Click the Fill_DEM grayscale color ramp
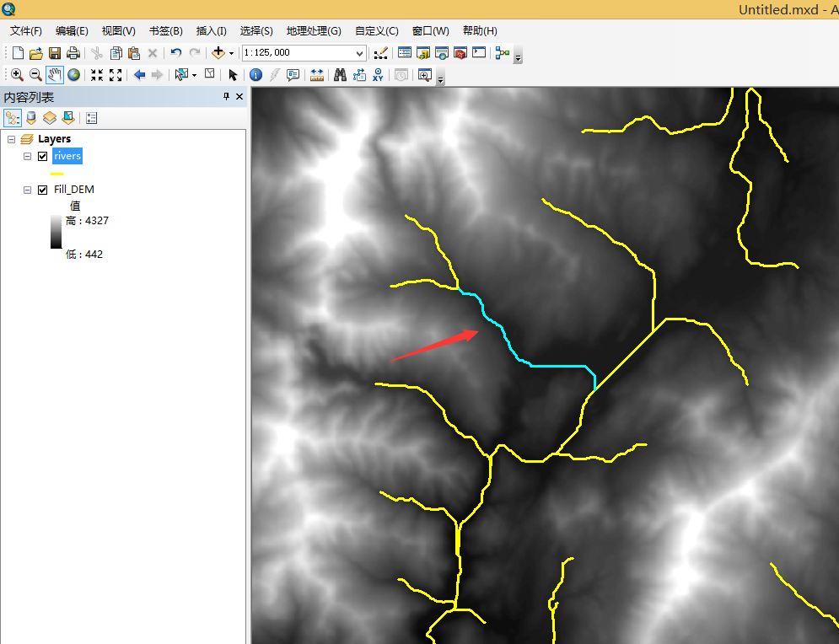 56,232
